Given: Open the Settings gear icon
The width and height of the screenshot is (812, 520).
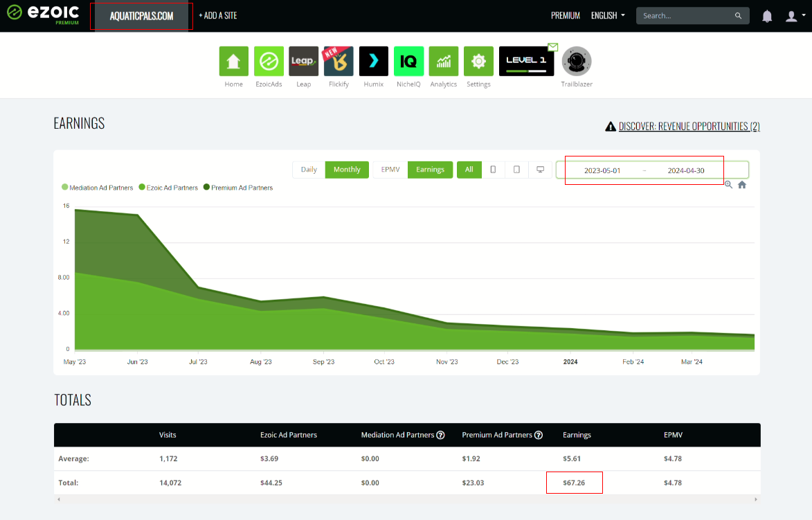Looking at the screenshot, I should point(478,61).
